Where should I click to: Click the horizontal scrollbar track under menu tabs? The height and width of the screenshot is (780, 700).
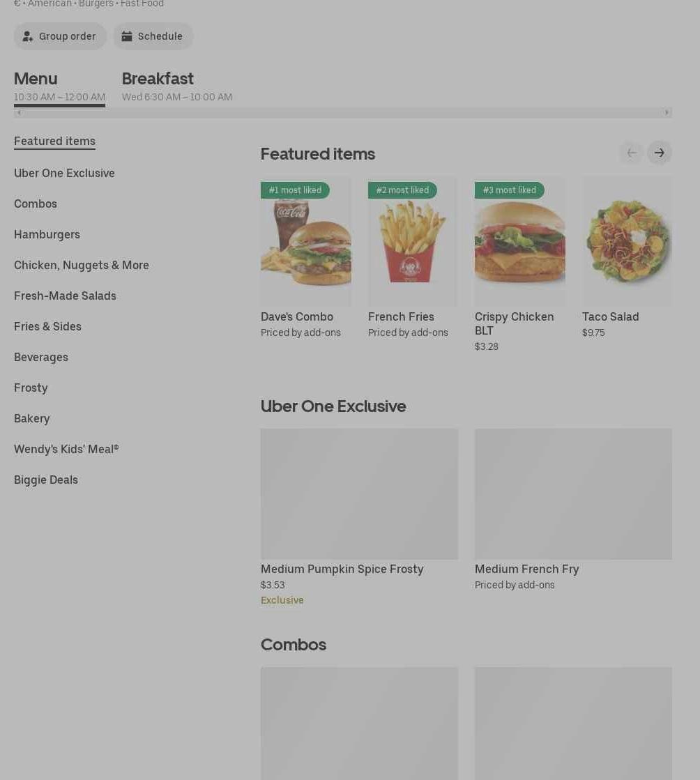(x=343, y=112)
